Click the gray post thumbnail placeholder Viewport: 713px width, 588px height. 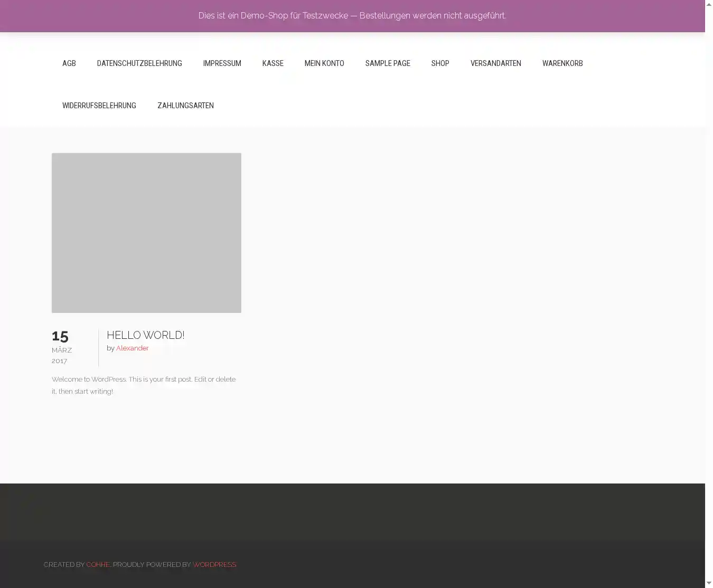click(x=146, y=233)
